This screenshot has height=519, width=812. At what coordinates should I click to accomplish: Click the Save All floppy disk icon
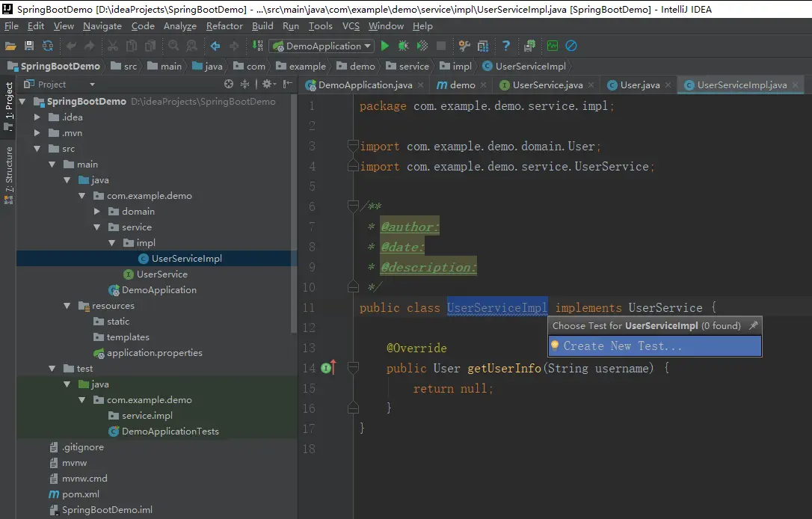coord(29,46)
